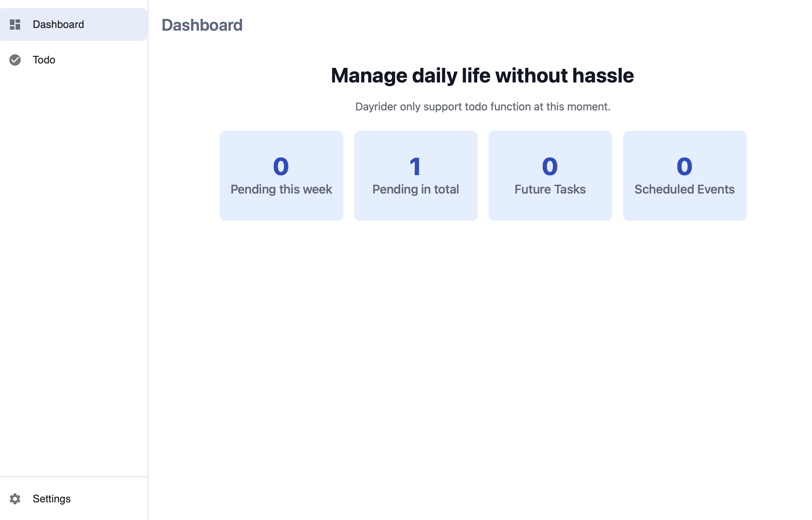Image resolution: width=812 pixels, height=520 pixels.
Task: Click the Settings gear icon
Action: coord(15,499)
